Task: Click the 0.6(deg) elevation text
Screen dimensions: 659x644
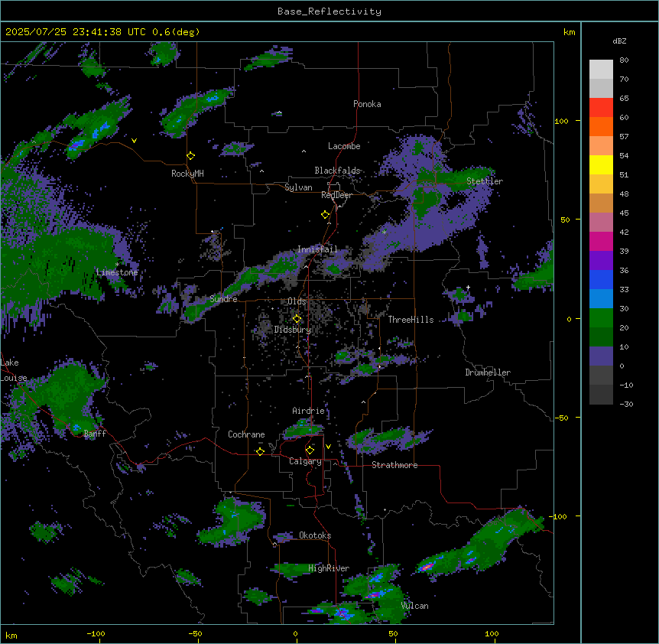Action: 176,32
